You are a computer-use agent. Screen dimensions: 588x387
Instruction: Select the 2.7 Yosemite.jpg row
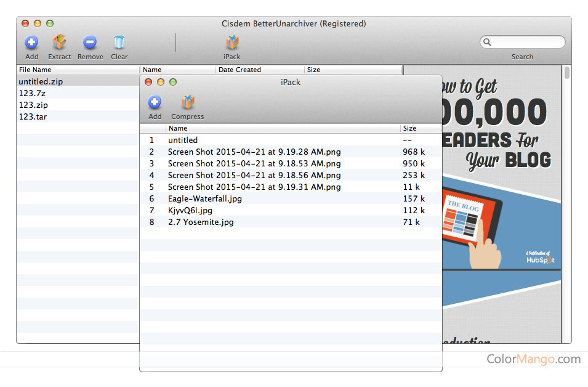pos(201,222)
